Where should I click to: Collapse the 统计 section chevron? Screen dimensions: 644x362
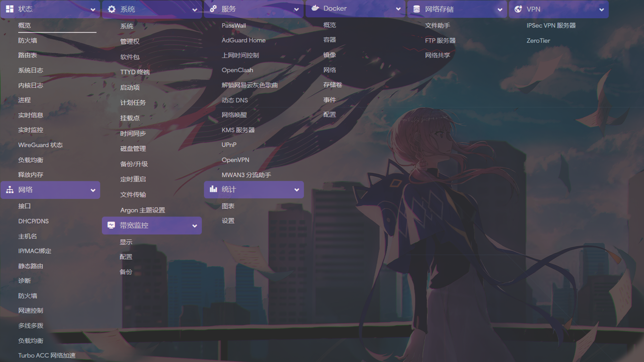click(x=297, y=190)
